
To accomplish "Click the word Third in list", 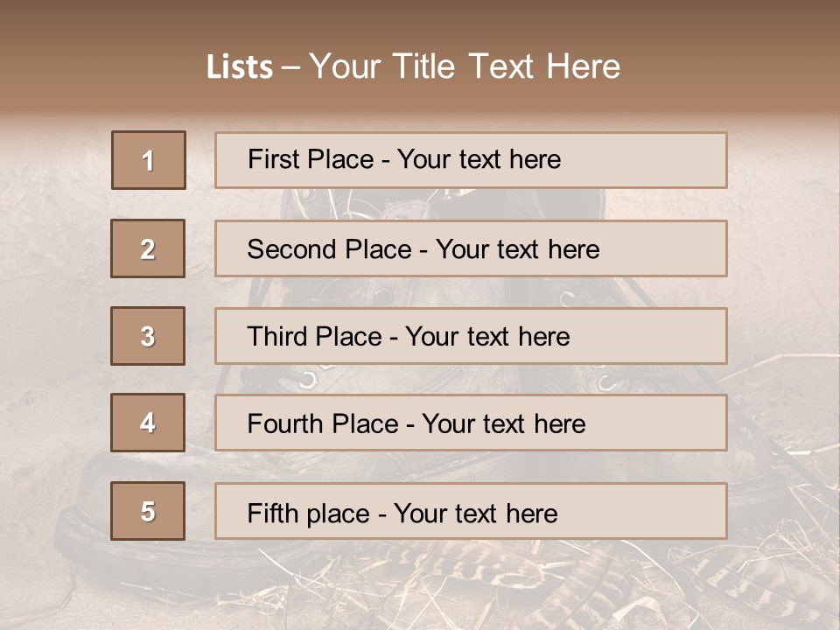I will click(277, 336).
